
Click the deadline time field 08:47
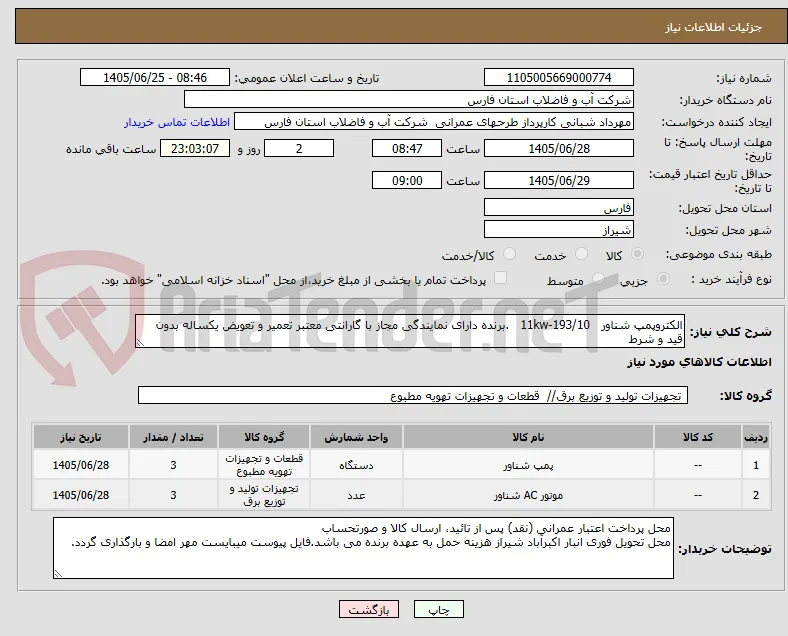[407, 149]
